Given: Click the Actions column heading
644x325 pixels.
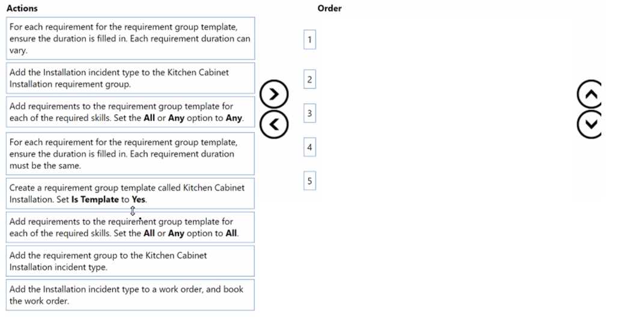Looking at the screenshot, I should [x=22, y=8].
